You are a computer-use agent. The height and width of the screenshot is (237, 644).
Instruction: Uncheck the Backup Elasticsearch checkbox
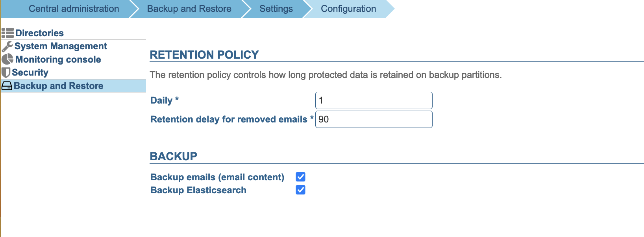[x=301, y=190]
